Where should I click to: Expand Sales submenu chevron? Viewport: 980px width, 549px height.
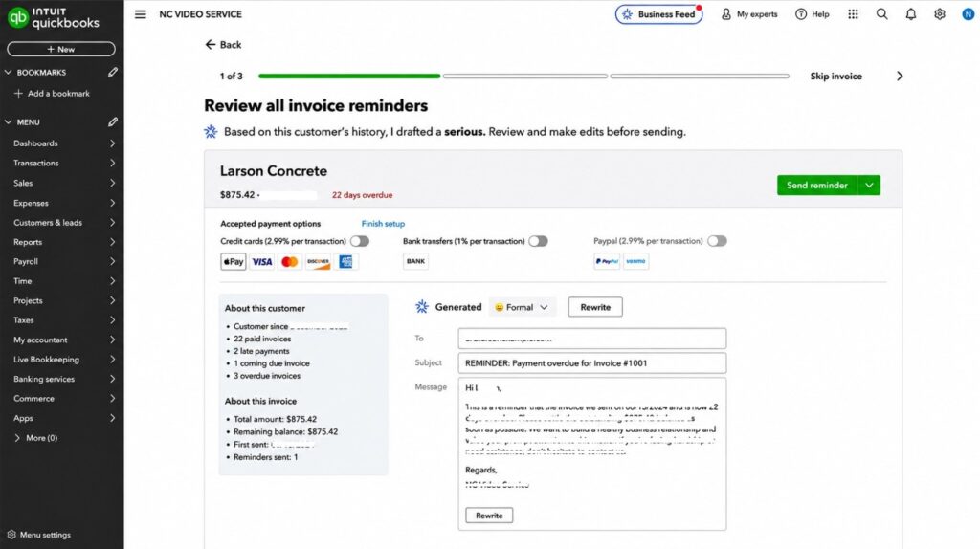click(113, 183)
